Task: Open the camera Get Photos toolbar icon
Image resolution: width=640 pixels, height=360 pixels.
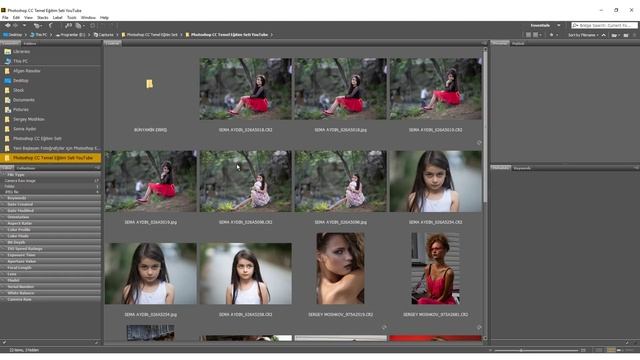Action: (37, 26)
